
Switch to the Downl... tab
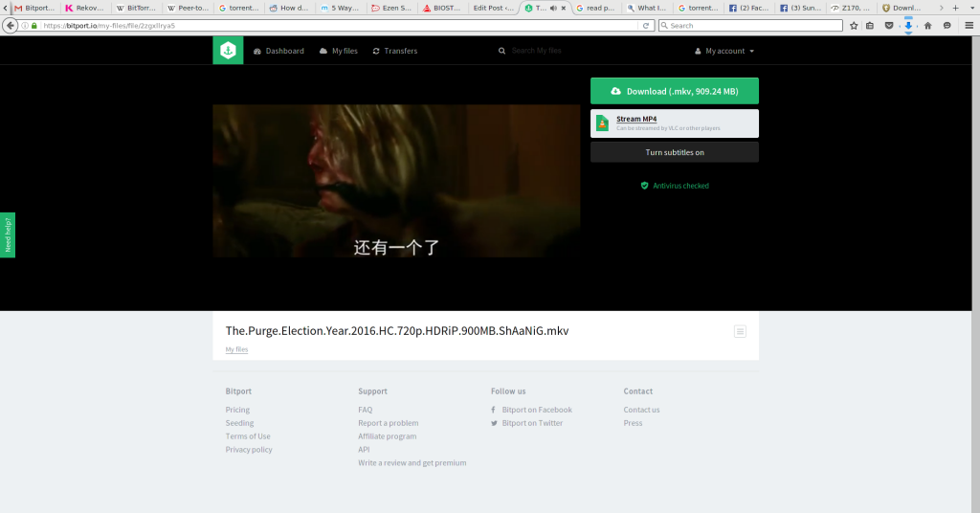click(x=902, y=8)
